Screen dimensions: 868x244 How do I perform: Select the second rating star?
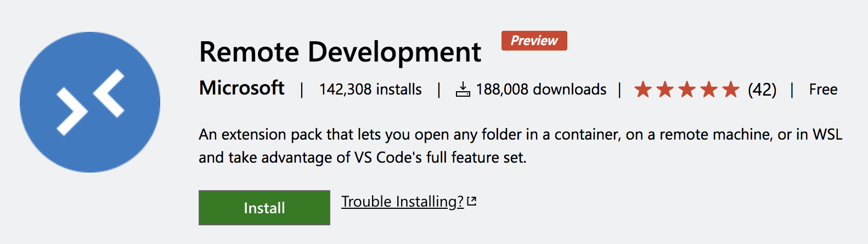click(x=665, y=89)
